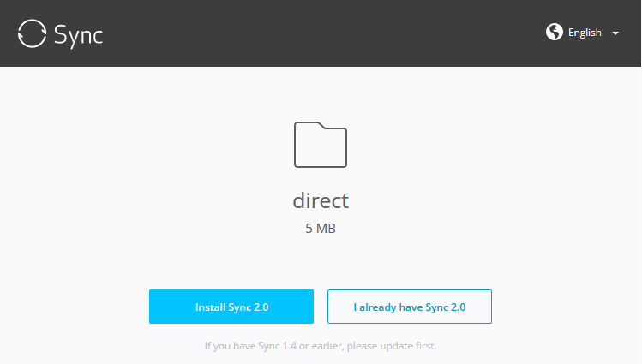This screenshot has height=364, width=642.
Task: Click the 'please update first' note
Action: (x=392, y=346)
